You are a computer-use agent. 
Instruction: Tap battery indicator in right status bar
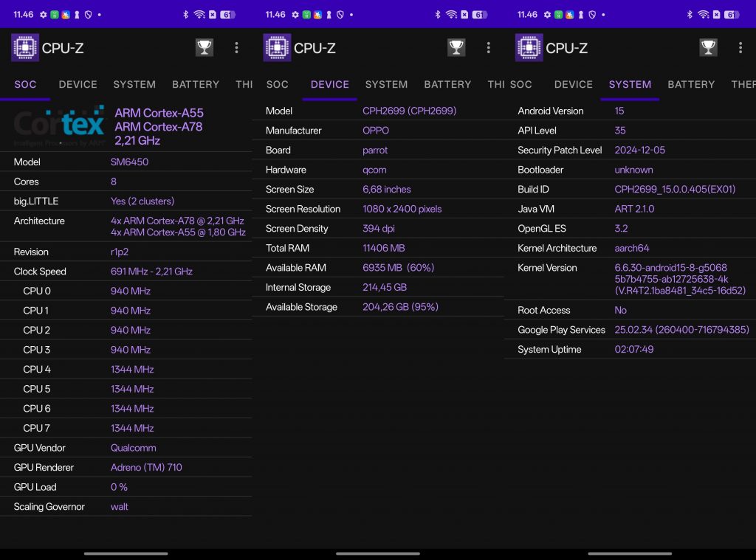[732, 15]
